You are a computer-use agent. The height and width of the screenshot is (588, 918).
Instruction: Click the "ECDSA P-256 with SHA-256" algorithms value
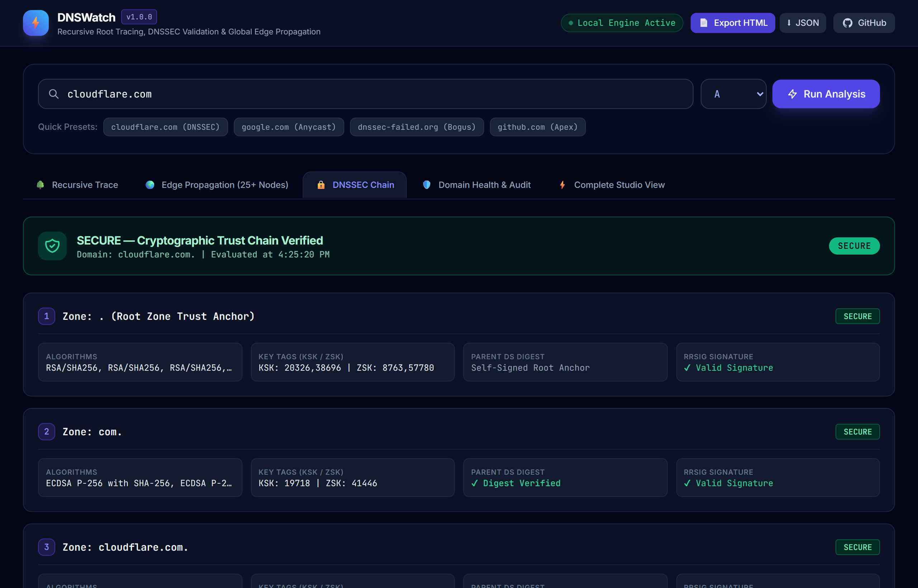coord(139,483)
